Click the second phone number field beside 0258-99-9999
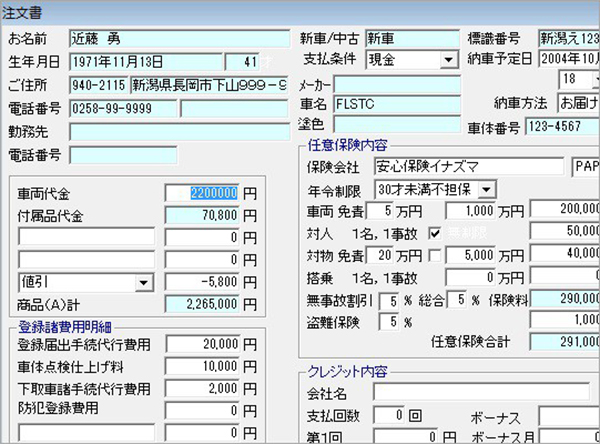The width and height of the screenshot is (600, 444). 234,109
